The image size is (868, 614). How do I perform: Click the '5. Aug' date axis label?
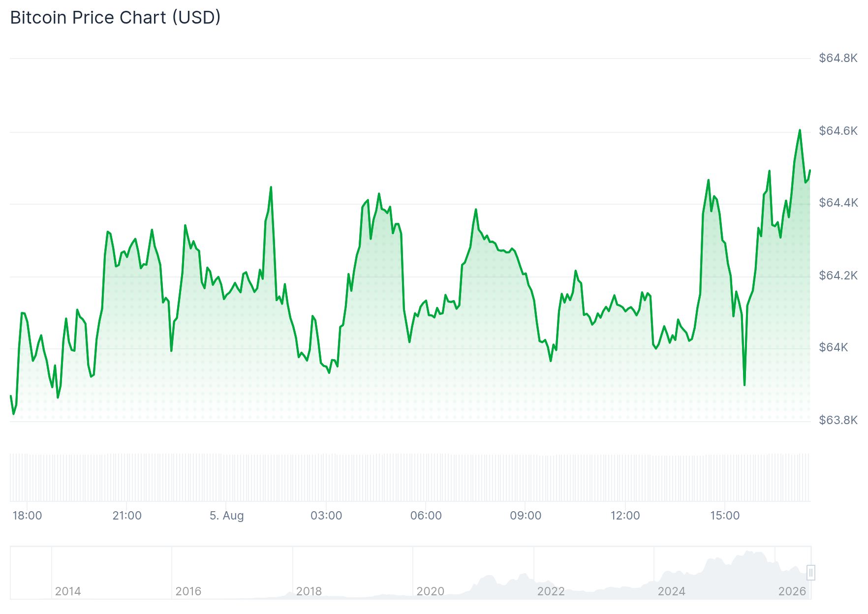click(226, 516)
